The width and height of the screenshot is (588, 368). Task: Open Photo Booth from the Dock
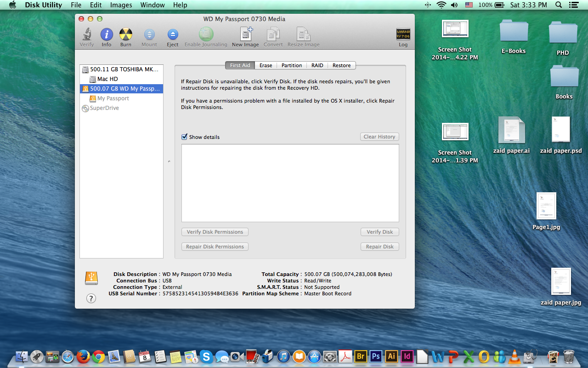click(x=252, y=356)
